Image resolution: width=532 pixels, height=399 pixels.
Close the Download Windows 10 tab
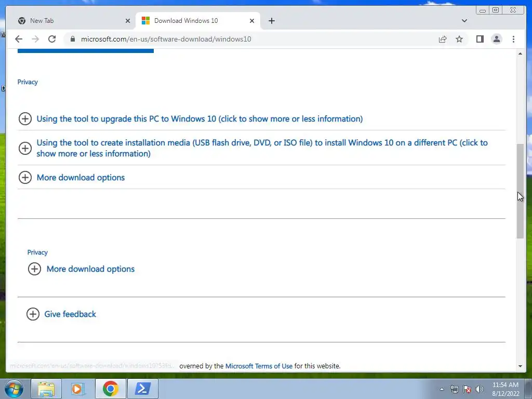(x=252, y=21)
